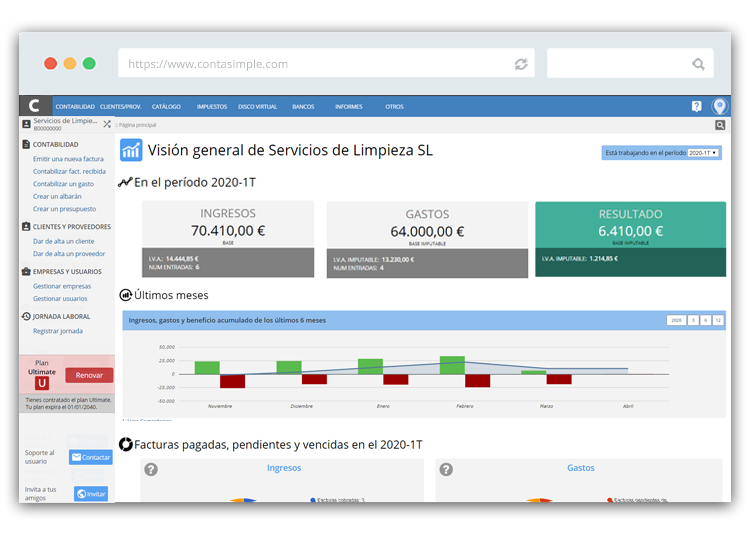Click the blue chart icon beside Visión general

[x=131, y=150]
